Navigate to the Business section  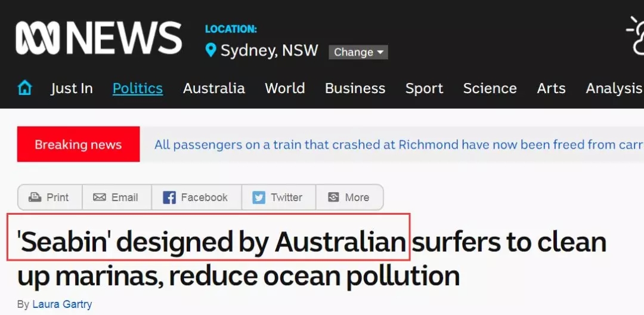point(355,88)
